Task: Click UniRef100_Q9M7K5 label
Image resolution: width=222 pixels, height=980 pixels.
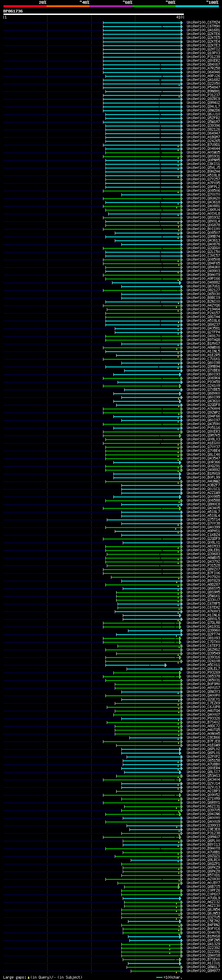Action: (203, 436)
